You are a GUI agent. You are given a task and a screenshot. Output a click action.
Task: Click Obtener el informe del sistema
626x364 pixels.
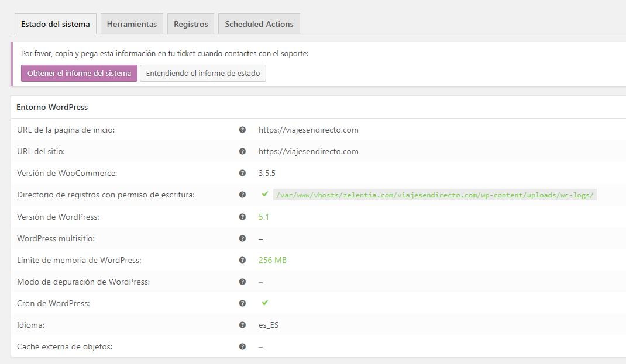pyautogui.click(x=78, y=73)
